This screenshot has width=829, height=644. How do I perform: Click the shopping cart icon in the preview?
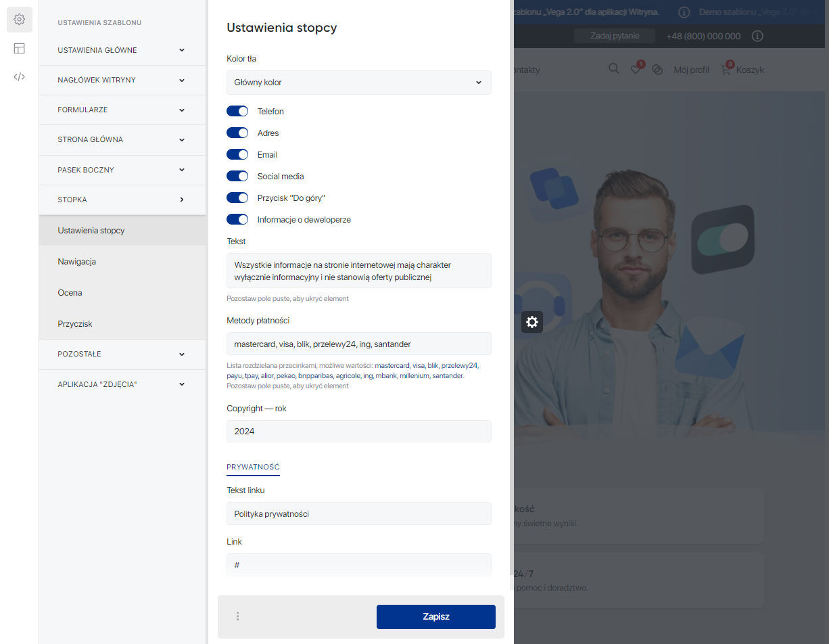point(726,70)
